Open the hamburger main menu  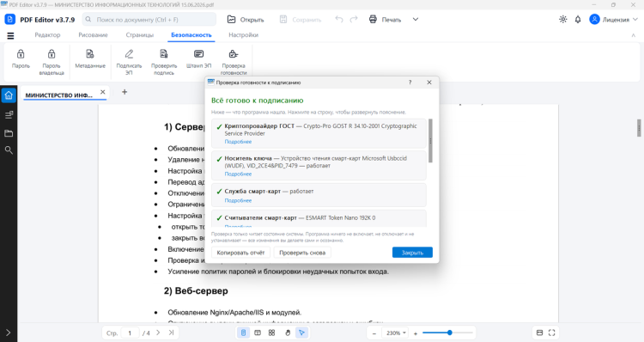click(x=10, y=36)
